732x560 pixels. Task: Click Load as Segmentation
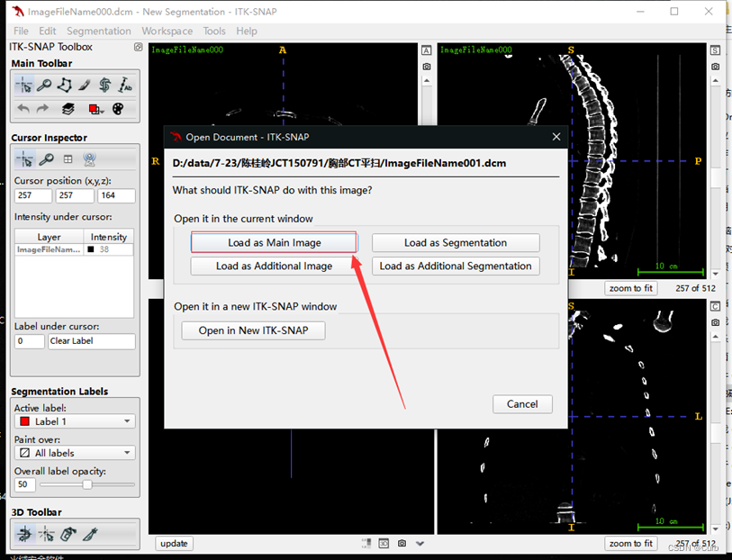(x=456, y=243)
